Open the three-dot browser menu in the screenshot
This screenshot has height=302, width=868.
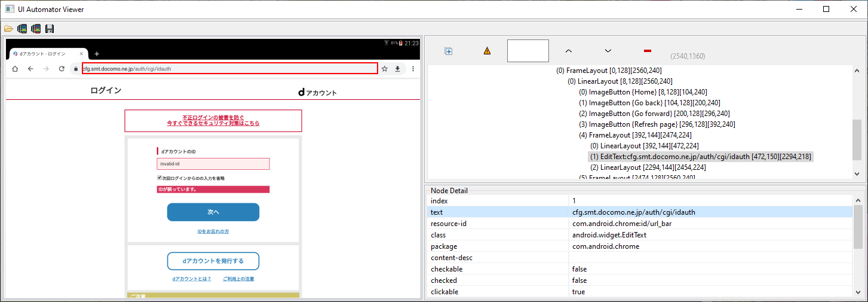pos(413,69)
